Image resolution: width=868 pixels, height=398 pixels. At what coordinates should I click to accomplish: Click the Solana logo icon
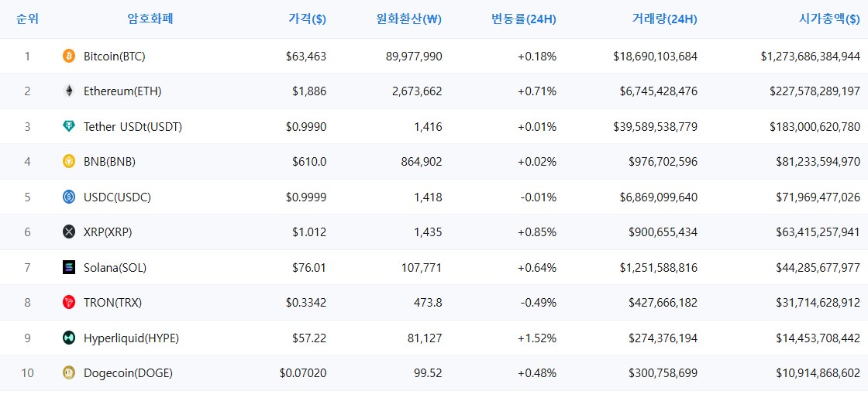coord(69,268)
